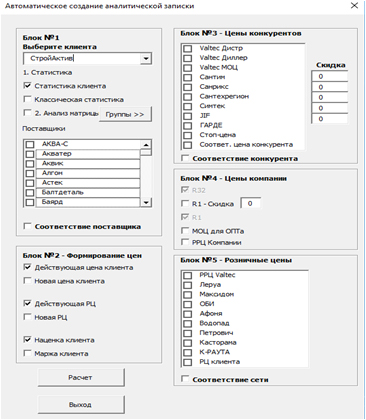Toggle Маржа клиента checkbox
366x420 pixels.
[x=28, y=353]
